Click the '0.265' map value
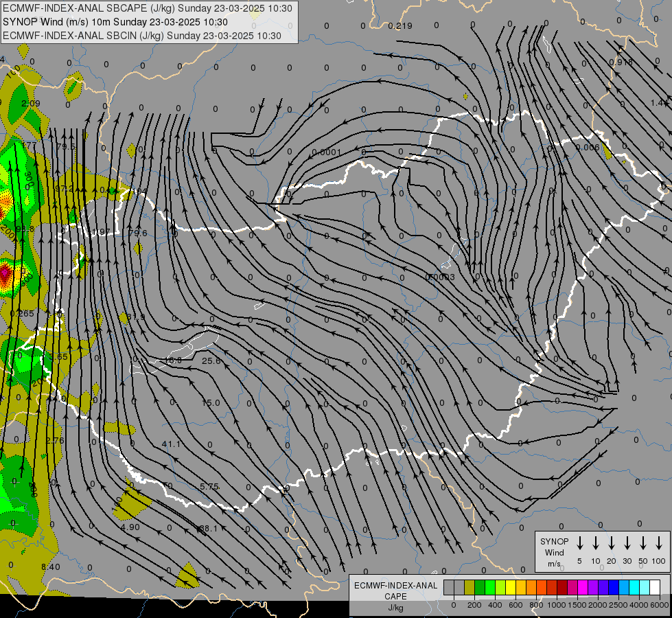 [22, 314]
